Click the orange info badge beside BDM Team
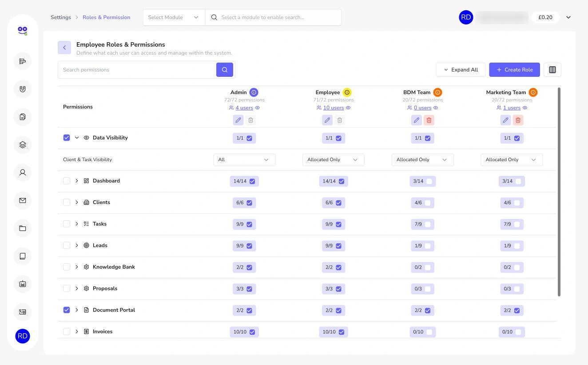Viewport: 588px width, 365px height. [437, 92]
